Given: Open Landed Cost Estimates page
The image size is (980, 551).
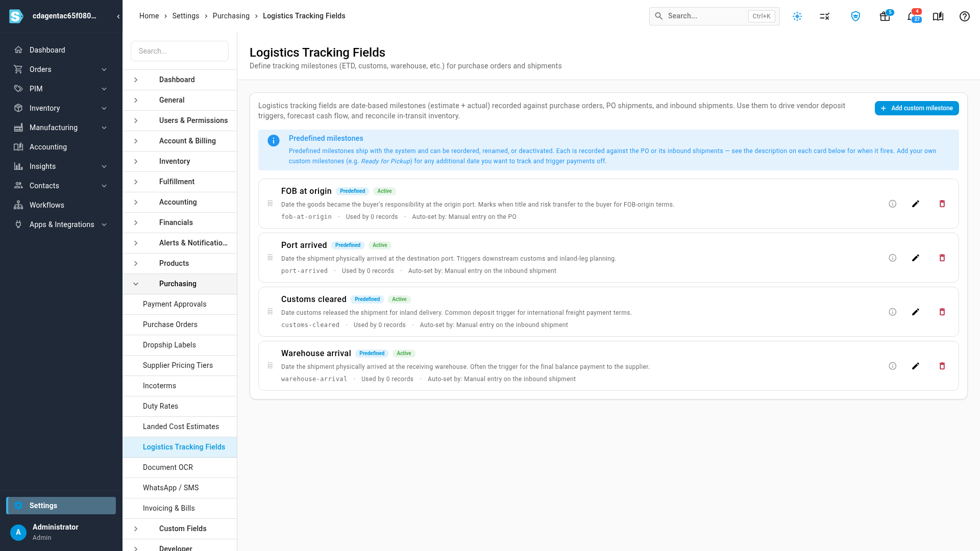Looking at the screenshot, I should [x=180, y=427].
